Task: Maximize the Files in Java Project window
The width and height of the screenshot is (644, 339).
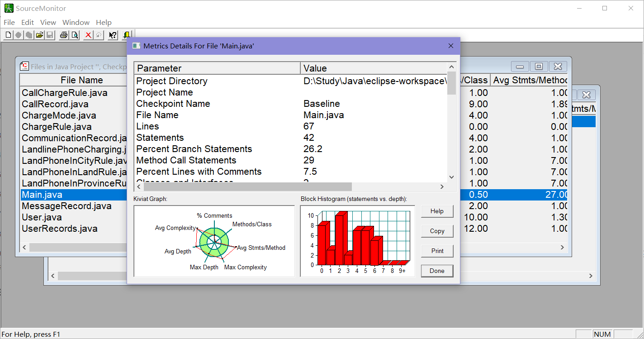Action: (539, 67)
